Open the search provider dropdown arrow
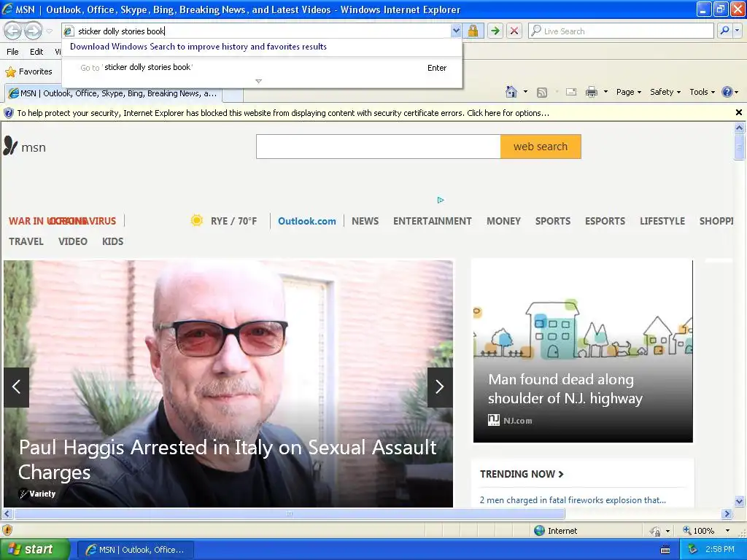747x560 pixels. (x=738, y=31)
